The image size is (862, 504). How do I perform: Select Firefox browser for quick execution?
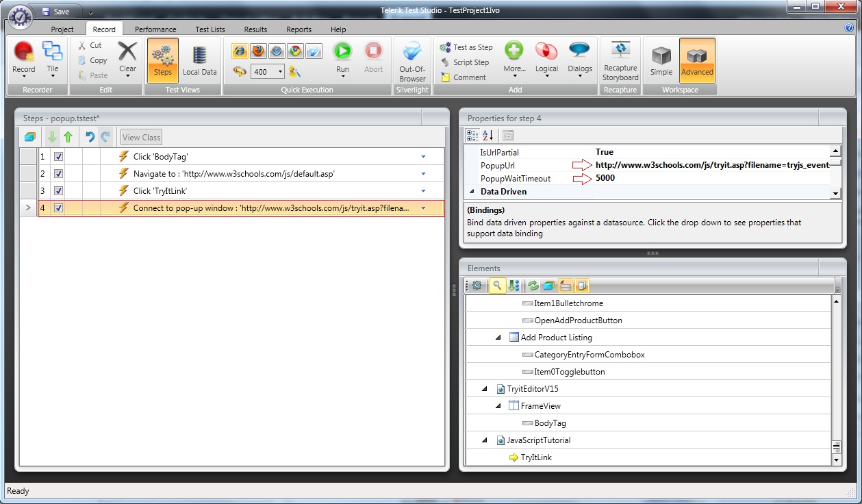[x=258, y=51]
